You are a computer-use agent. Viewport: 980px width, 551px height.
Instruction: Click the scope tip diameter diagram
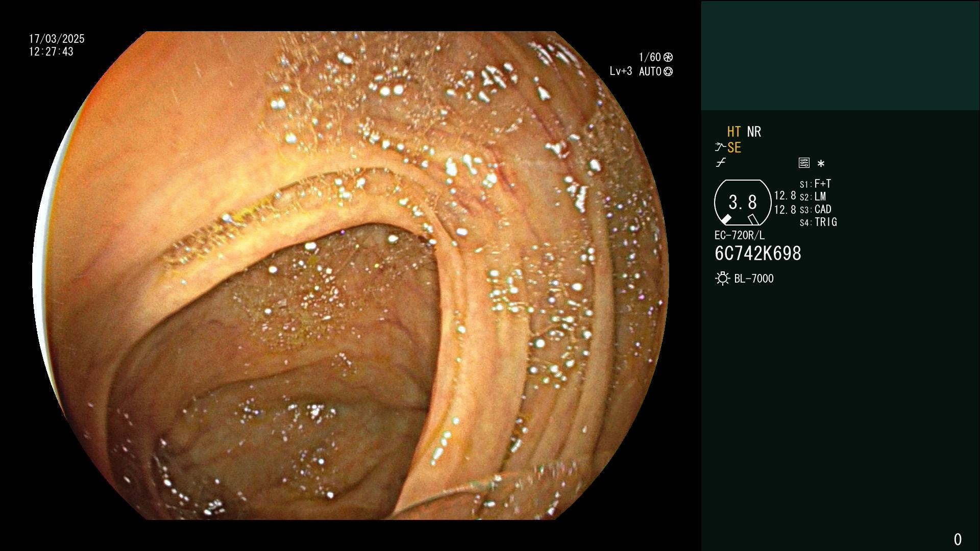point(743,203)
